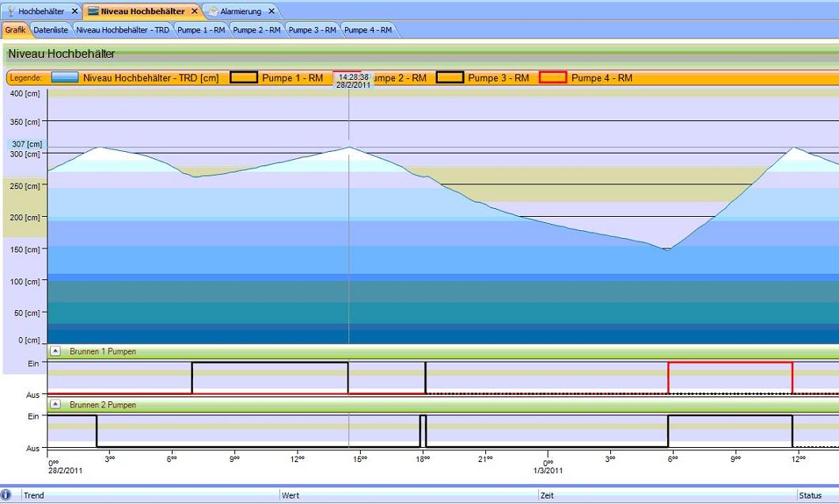
Task: Switch to the Datenliste tab
Action: [51, 30]
